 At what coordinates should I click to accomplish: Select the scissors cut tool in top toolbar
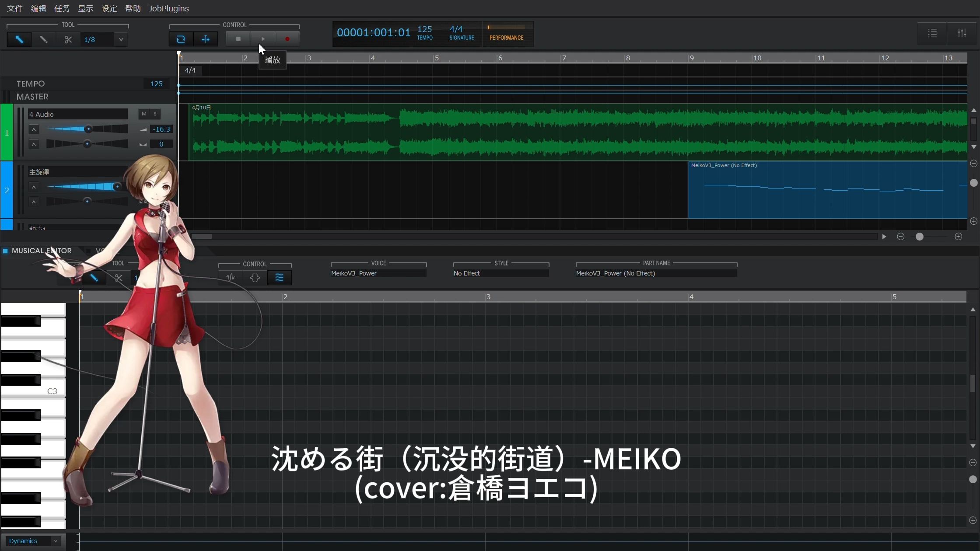(x=68, y=39)
